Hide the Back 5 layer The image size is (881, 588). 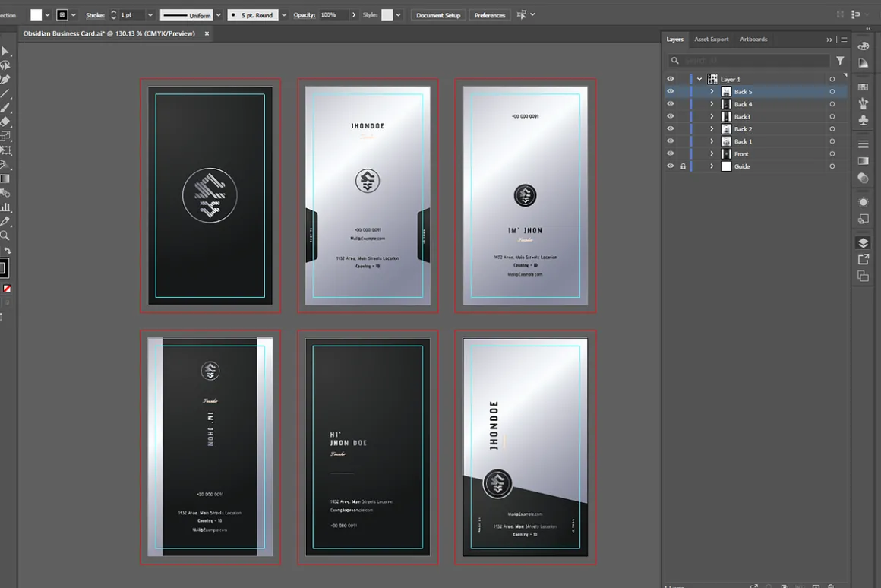pyautogui.click(x=671, y=91)
